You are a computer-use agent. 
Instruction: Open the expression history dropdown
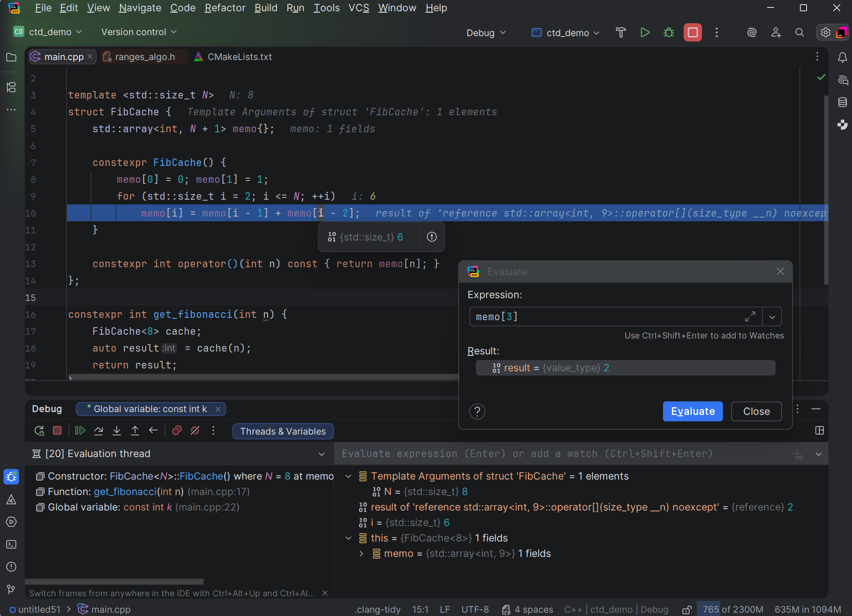[772, 317]
